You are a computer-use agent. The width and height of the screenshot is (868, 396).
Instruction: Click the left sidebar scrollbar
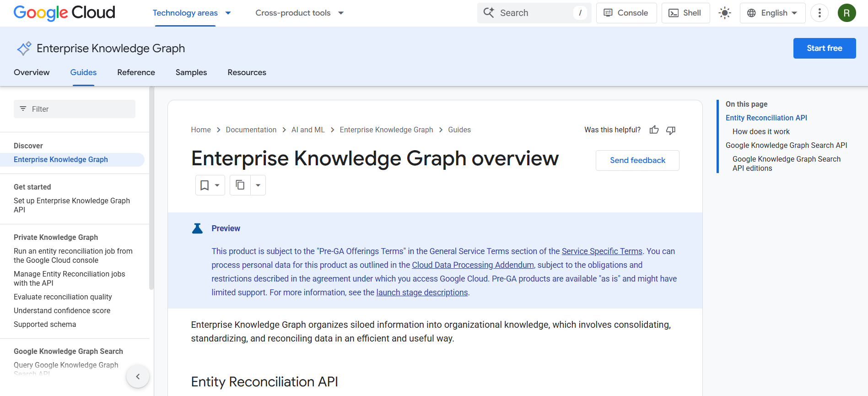(x=151, y=188)
